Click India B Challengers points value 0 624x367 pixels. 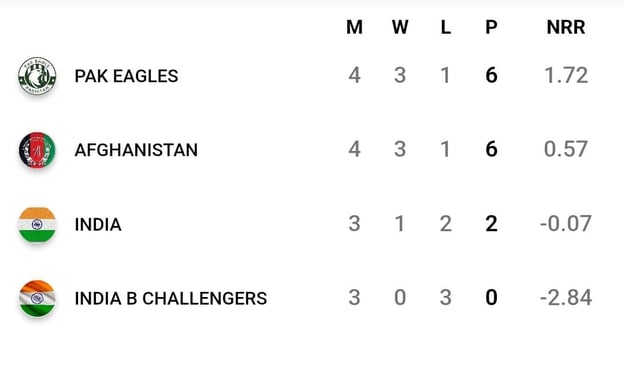491,298
